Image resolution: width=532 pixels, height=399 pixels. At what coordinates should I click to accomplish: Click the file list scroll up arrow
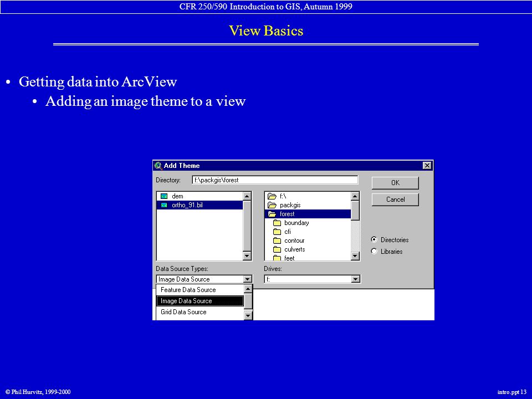(x=247, y=196)
